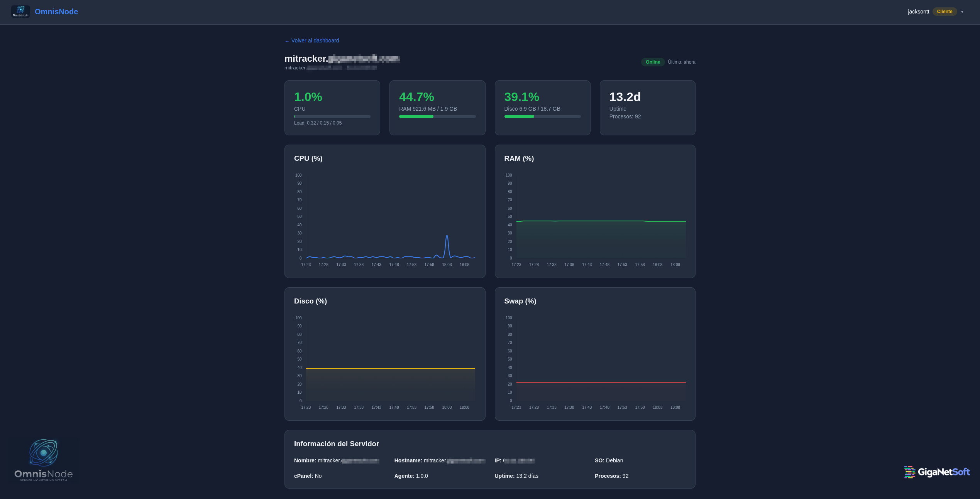Image resolution: width=980 pixels, height=499 pixels.
Task: Click the Nombre entry in server info
Action: pos(337,460)
